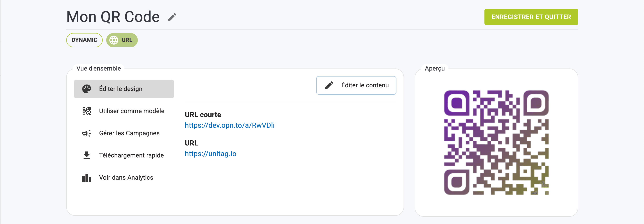Viewport: 644px width, 224px height.
Task: Click the download arrow icon for Téléchargement rapide
Action: point(86,155)
